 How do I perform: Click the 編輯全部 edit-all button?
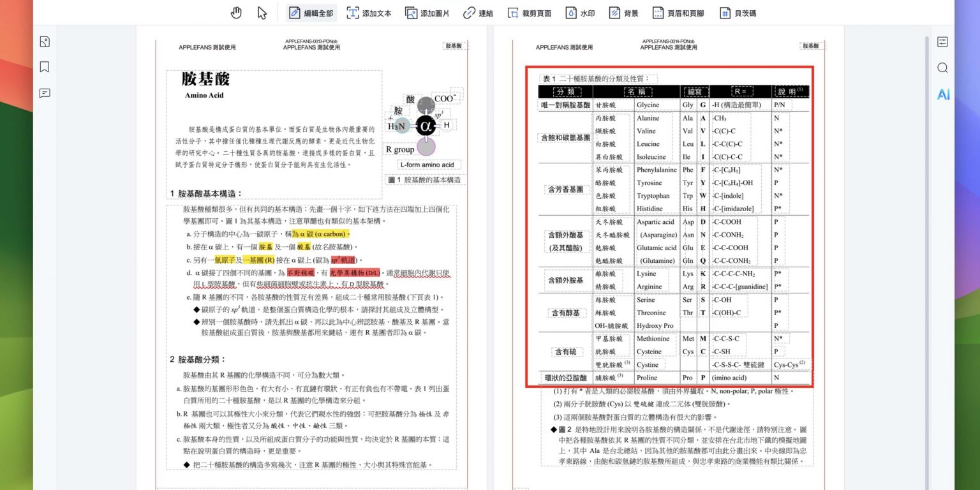311,13
